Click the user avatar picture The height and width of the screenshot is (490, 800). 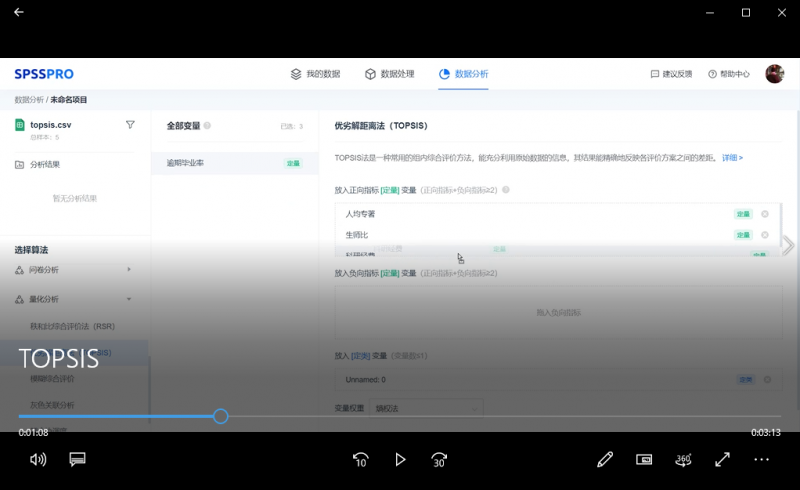tap(774, 74)
